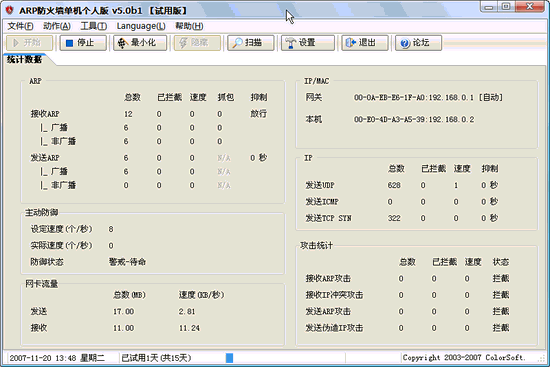The height and width of the screenshot is (367, 550).
Task: Click the 最小化 minimize arrows icon
Action: click(x=122, y=43)
